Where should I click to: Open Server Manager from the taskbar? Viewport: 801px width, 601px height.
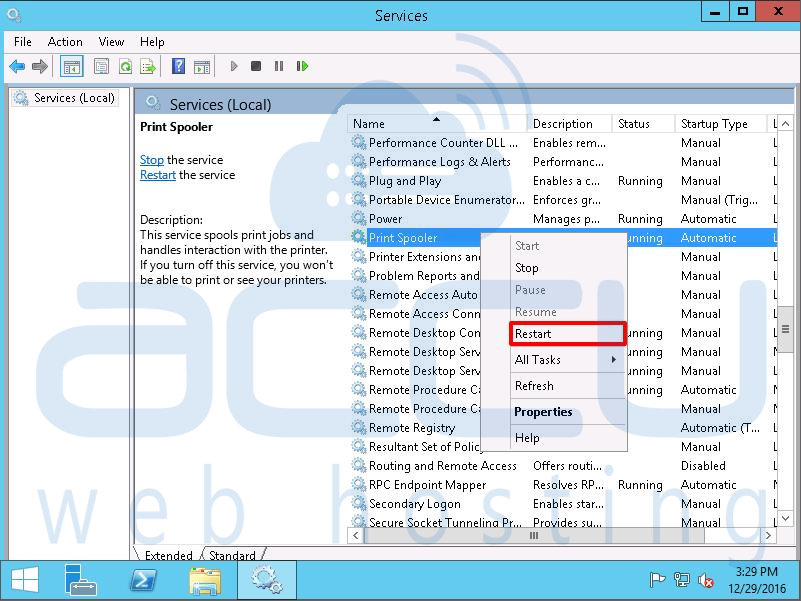coord(80,580)
